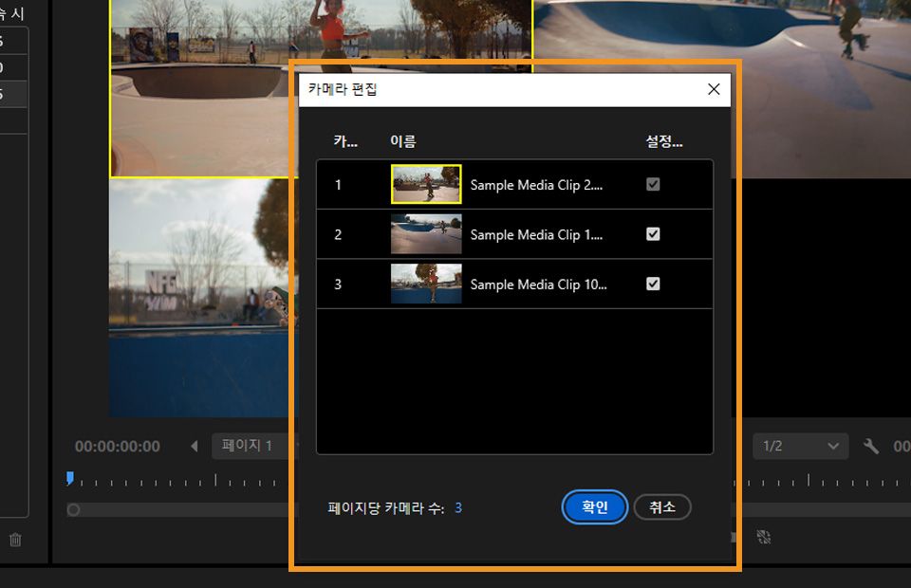Click the dashed frame icon under monitor

tap(763, 537)
